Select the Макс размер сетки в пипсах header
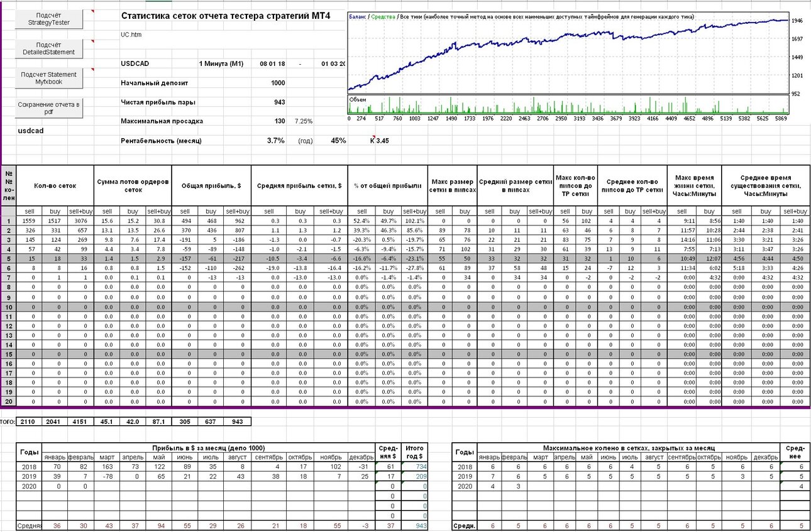 [453, 186]
